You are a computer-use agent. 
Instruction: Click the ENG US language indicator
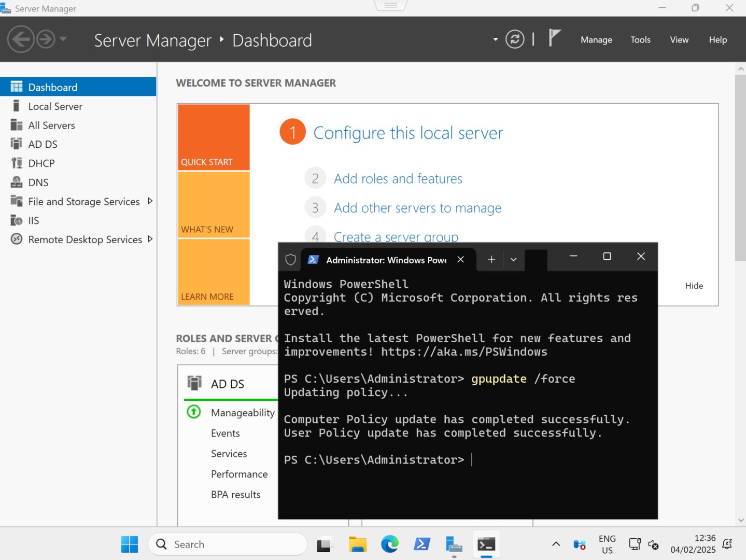(607, 544)
